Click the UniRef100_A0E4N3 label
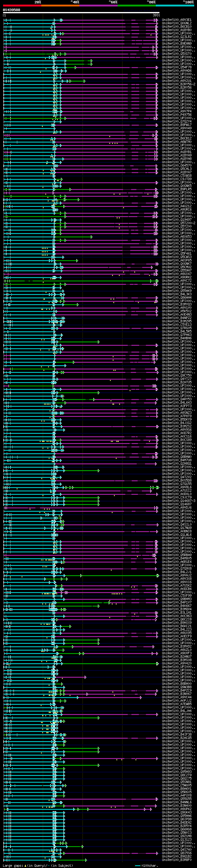The image size is (197, 868). point(176,314)
